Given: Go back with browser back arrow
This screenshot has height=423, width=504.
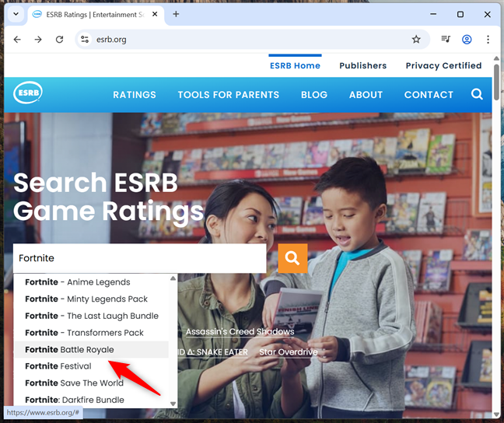Looking at the screenshot, I should [17, 40].
